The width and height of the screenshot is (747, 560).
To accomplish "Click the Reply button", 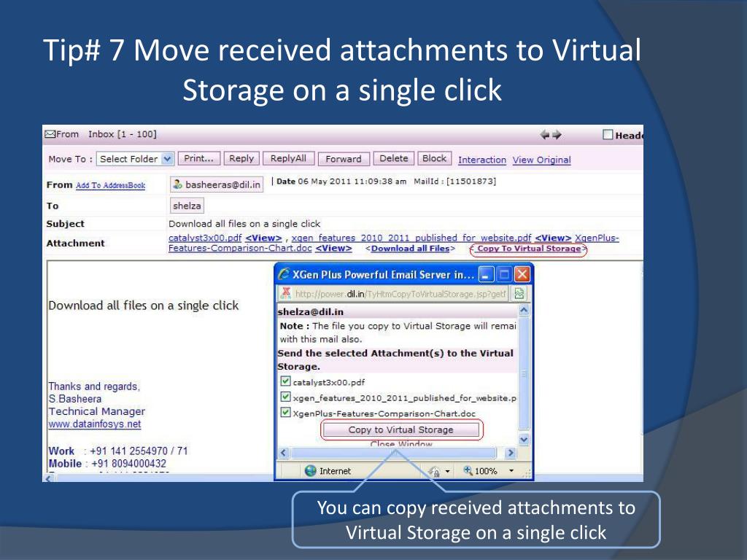I will coord(241,158).
